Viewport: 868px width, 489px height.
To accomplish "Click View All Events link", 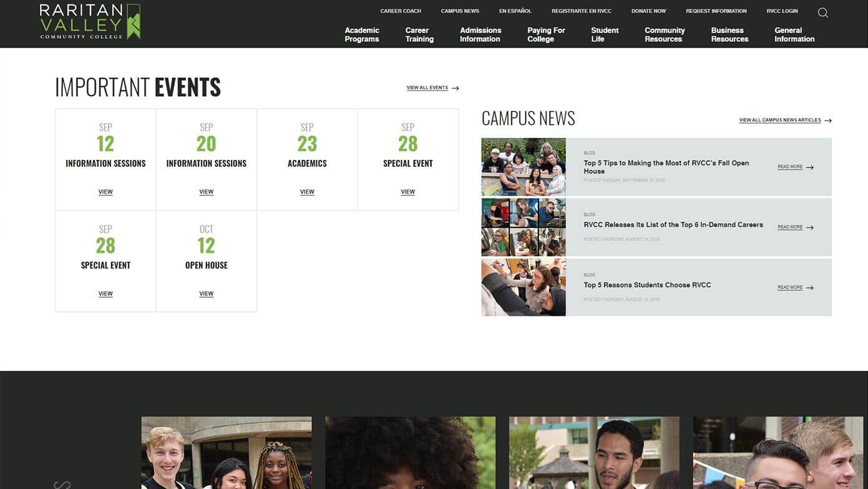I will 427,88.
